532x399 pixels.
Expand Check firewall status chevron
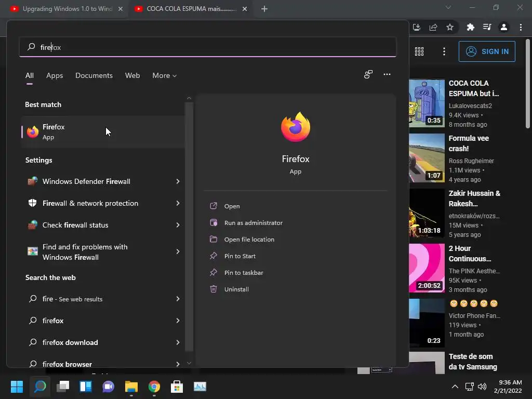pyautogui.click(x=178, y=224)
